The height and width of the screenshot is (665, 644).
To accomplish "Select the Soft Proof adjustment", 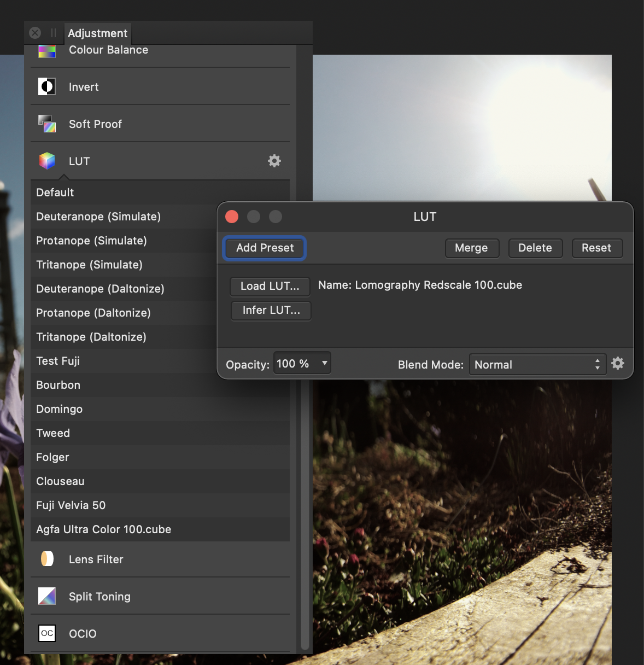I will [160, 124].
